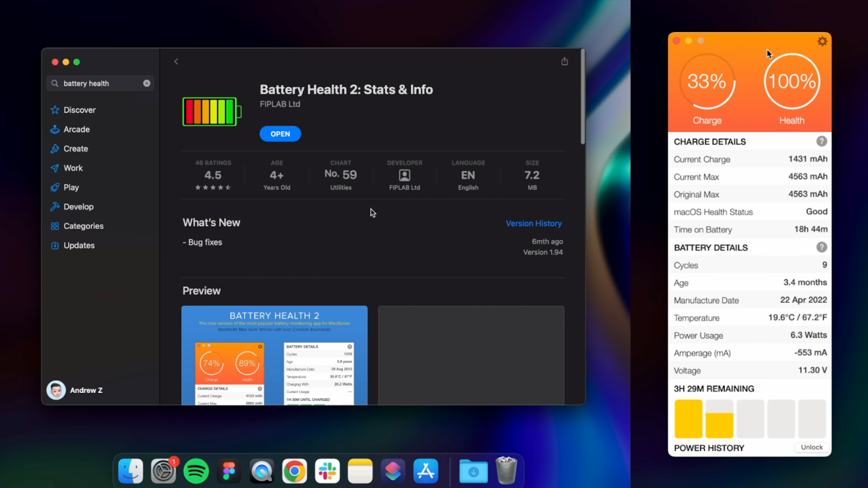Go to Work section in sidebar

73,168
